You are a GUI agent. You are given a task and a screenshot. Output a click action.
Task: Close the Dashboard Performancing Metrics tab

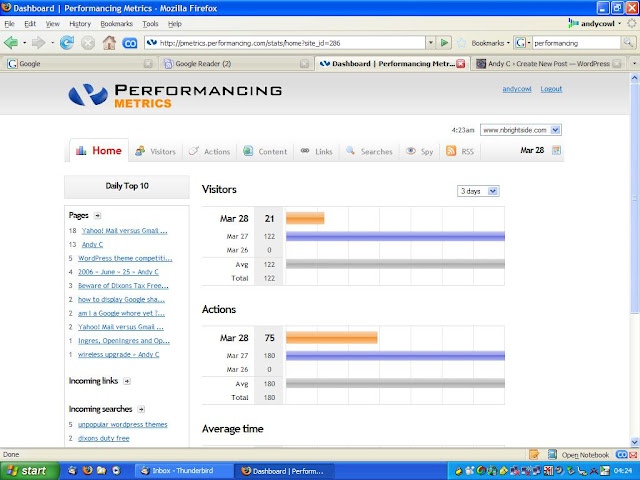(x=461, y=64)
